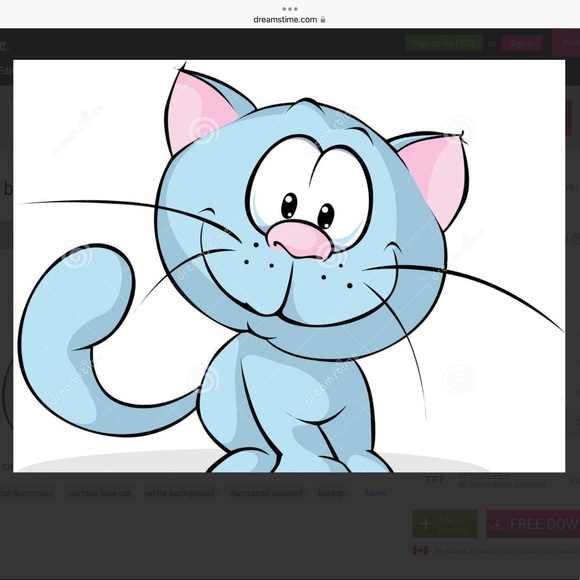Select the TIFF size row label

point(434,480)
